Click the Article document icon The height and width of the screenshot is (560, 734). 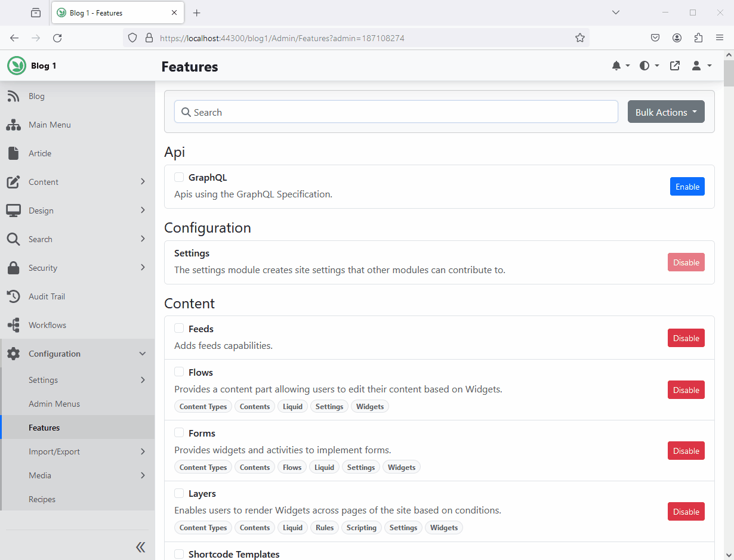[13, 153]
